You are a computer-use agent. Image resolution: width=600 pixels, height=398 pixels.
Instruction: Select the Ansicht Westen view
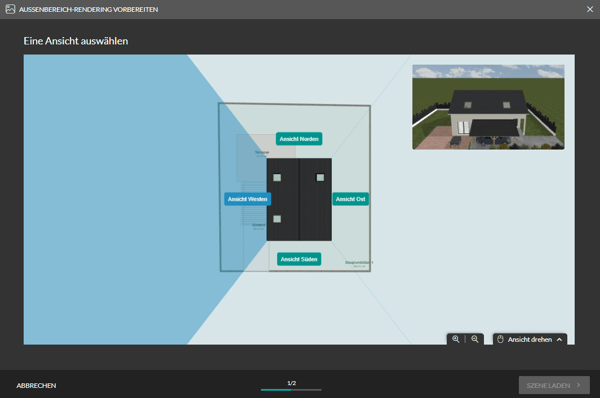click(x=248, y=199)
